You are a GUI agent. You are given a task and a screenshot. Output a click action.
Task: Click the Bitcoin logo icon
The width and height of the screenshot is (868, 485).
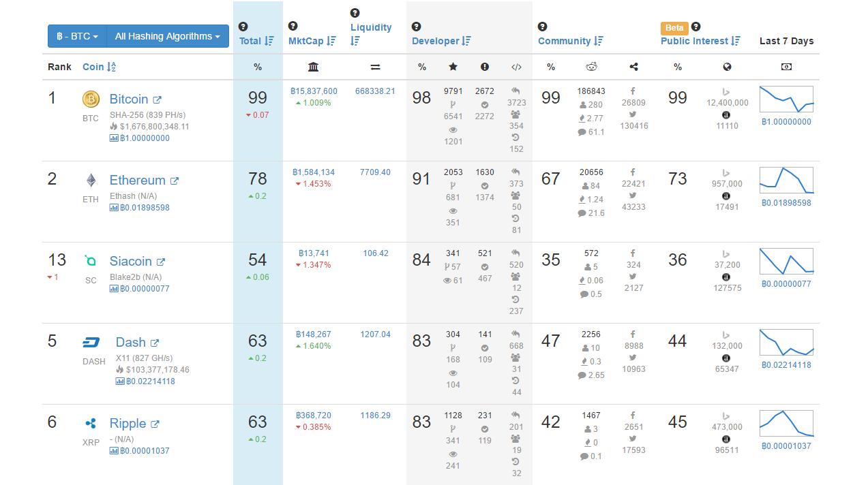91,99
